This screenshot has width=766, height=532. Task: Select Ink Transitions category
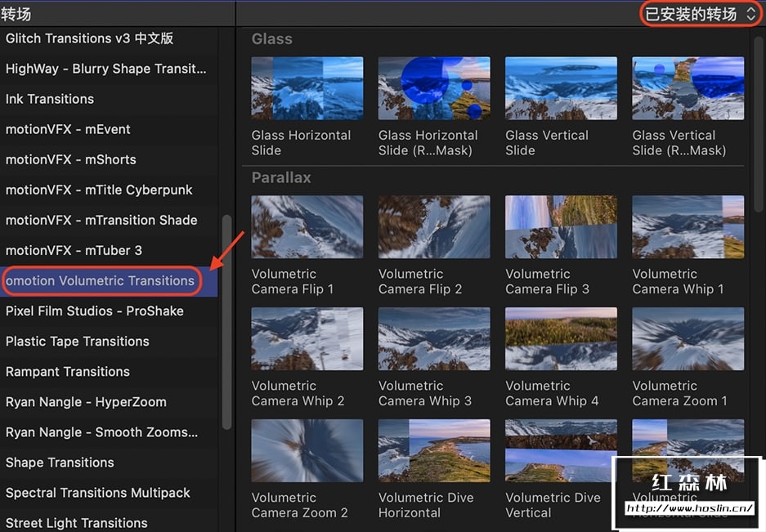(x=109, y=99)
